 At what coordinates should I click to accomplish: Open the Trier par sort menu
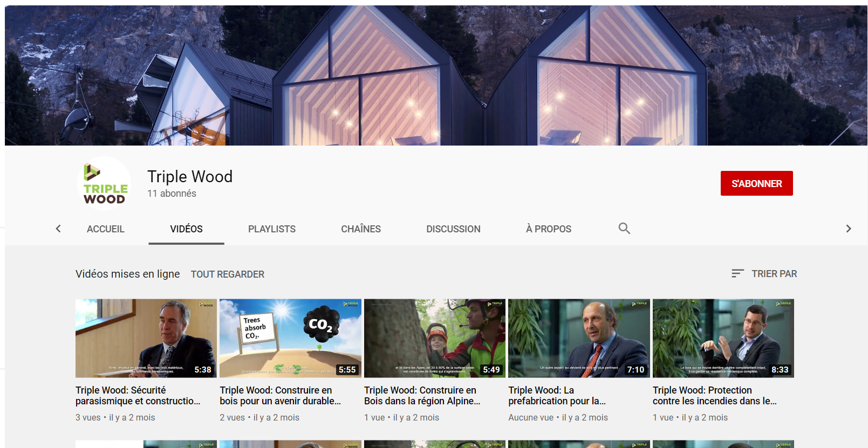pyautogui.click(x=764, y=274)
